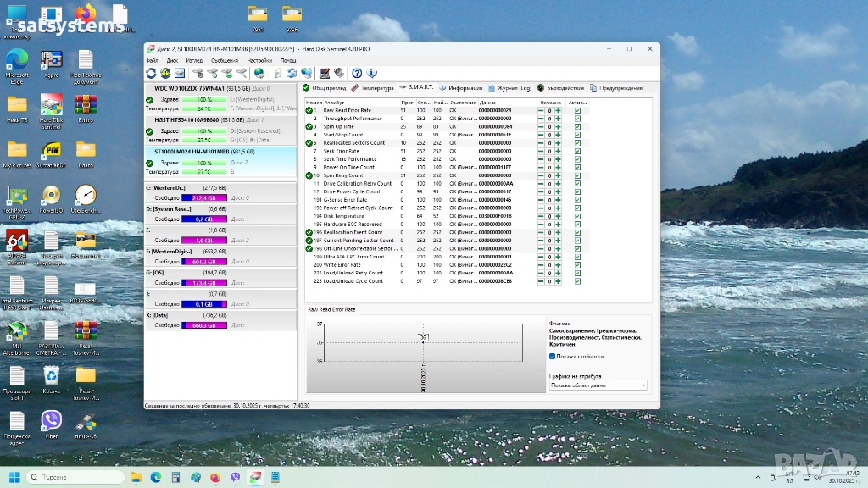This screenshot has width=868, height=488.
Task: Open help via the question mark icon
Action: pyautogui.click(x=357, y=73)
